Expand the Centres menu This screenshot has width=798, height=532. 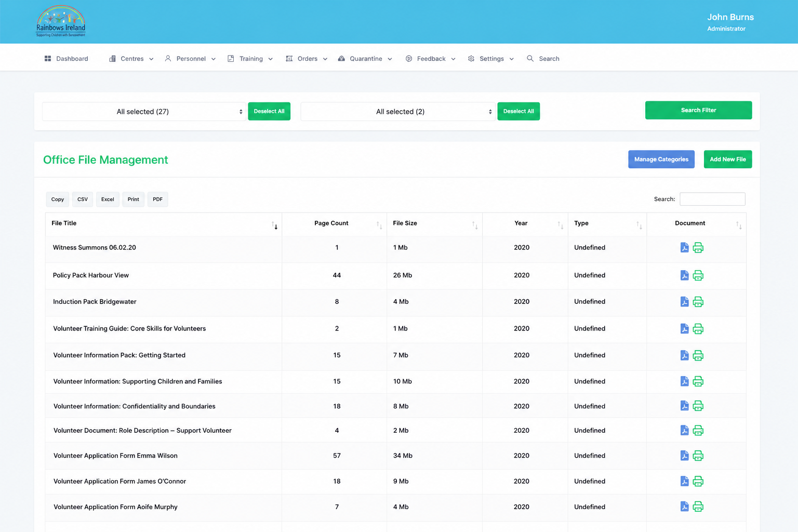click(131, 59)
